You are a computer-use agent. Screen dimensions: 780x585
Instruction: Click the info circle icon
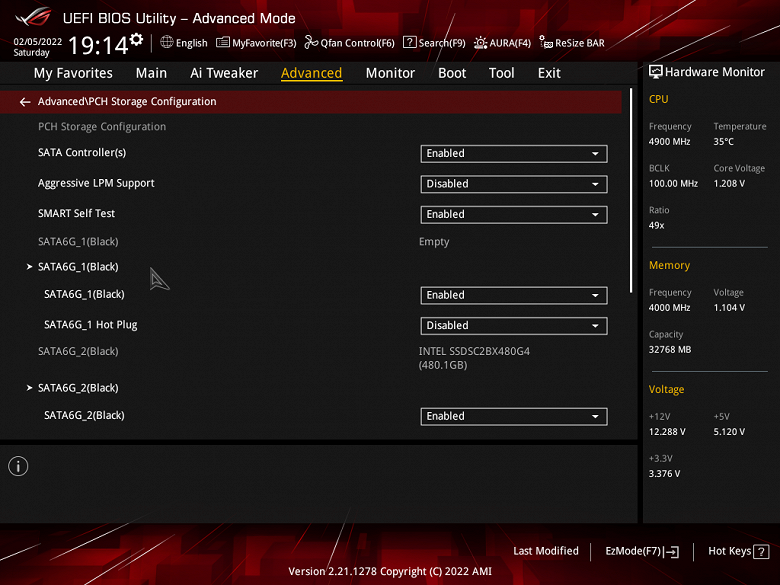[x=18, y=466]
